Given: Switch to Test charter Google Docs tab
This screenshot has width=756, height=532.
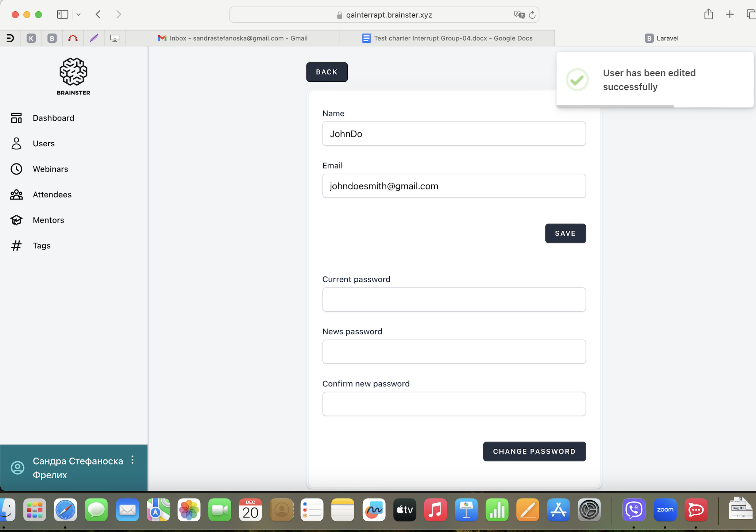Looking at the screenshot, I should point(447,38).
